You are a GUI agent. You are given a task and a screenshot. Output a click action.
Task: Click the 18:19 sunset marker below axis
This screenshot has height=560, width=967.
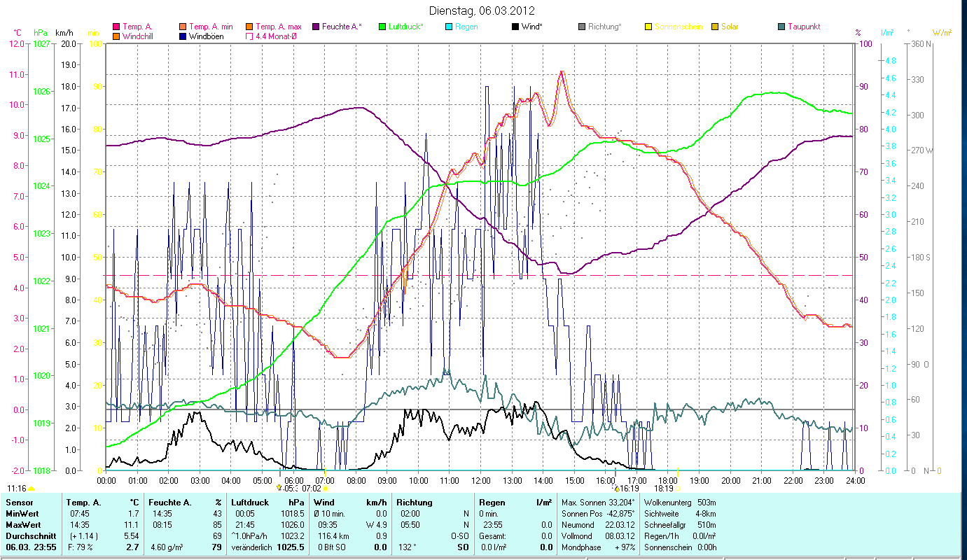click(x=664, y=489)
